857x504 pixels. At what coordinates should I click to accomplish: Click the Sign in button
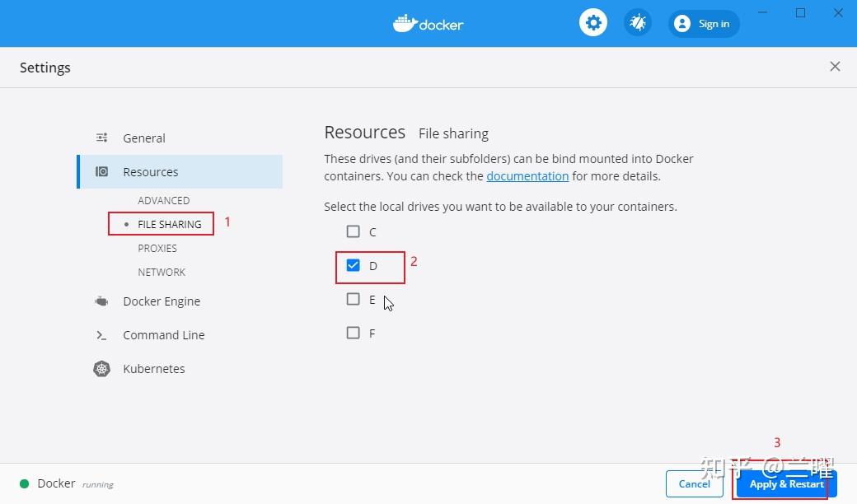704,23
